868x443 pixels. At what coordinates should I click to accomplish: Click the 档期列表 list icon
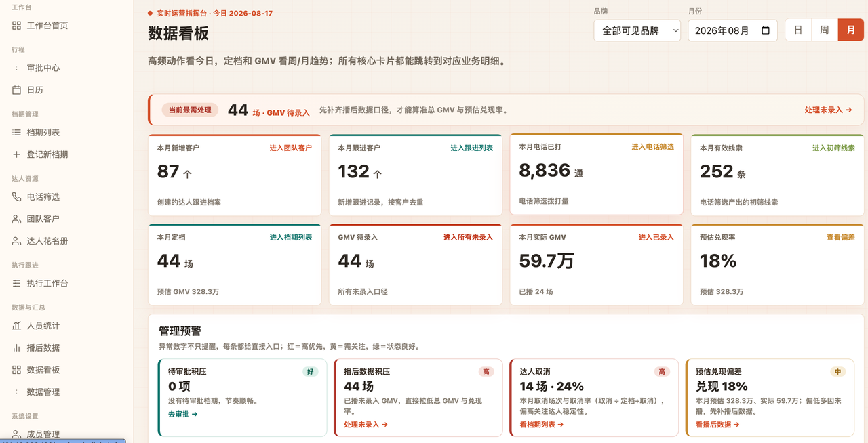click(16, 133)
